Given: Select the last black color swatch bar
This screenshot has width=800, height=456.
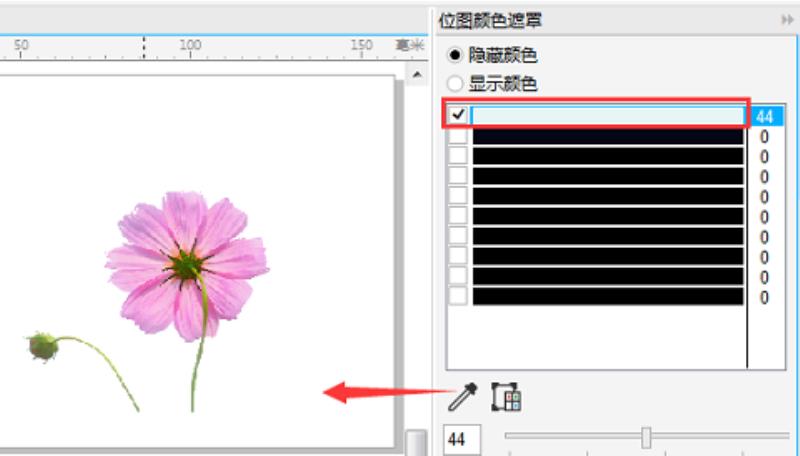Looking at the screenshot, I should (x=608, y=296).
